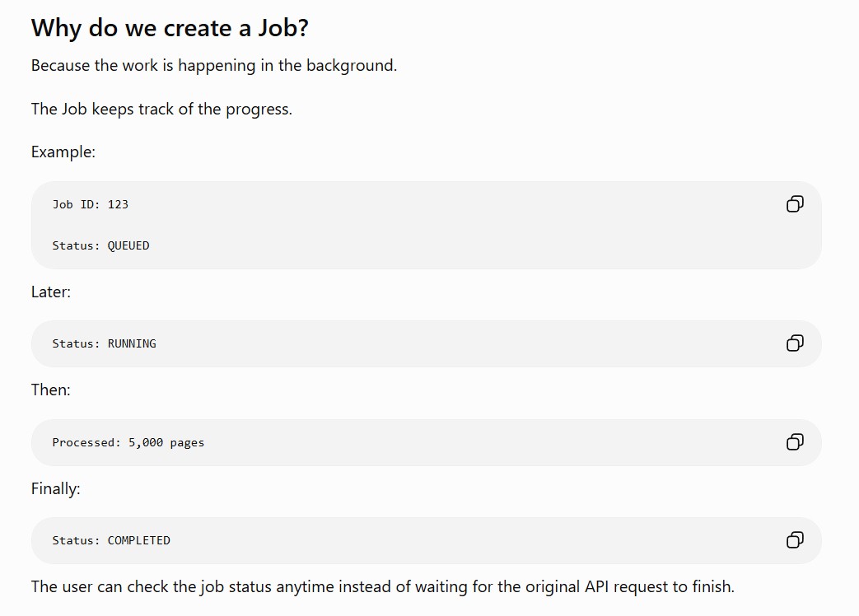Copy the Job ID 123 code block
859x616 pixels.
point(795,203)
